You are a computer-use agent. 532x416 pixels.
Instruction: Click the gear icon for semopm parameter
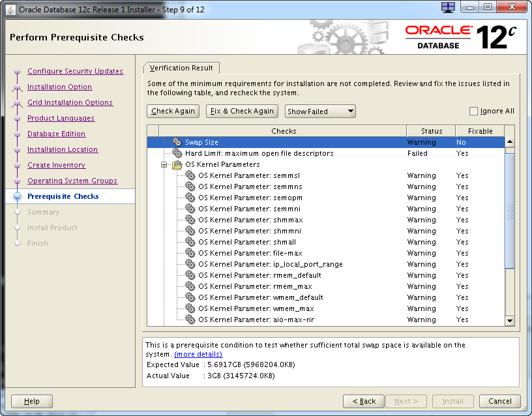190,198
